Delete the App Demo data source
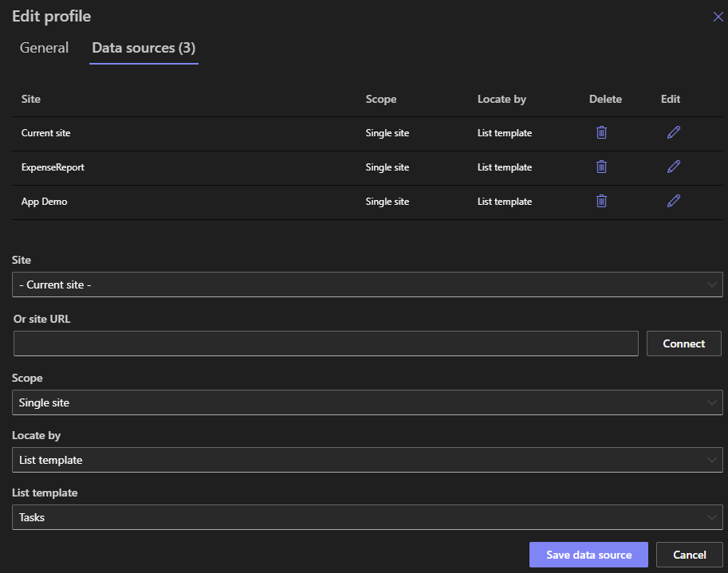Screen dimensions: 728x573 tap(601, 202)
